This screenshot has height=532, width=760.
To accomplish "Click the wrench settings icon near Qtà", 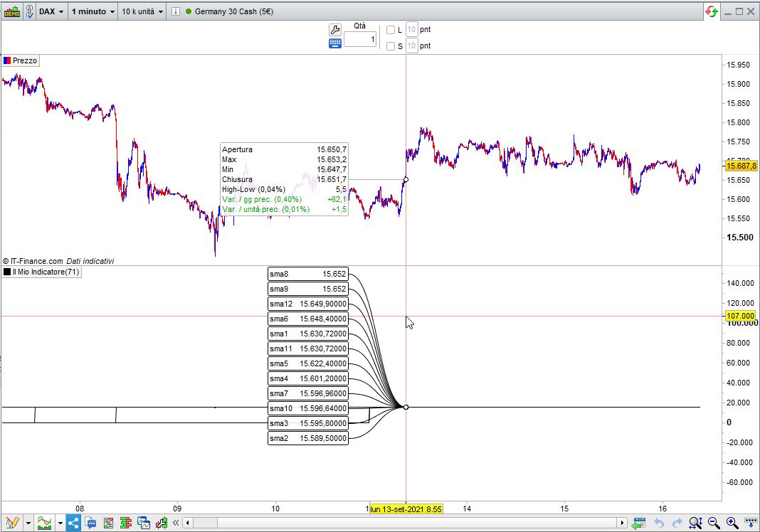I will click(x=335, y=29).
